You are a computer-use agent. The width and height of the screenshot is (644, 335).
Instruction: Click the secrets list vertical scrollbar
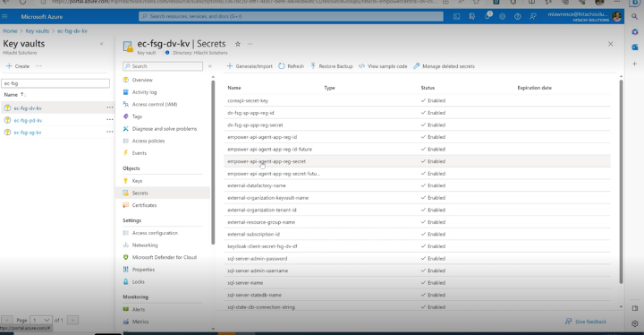[621, 181]
